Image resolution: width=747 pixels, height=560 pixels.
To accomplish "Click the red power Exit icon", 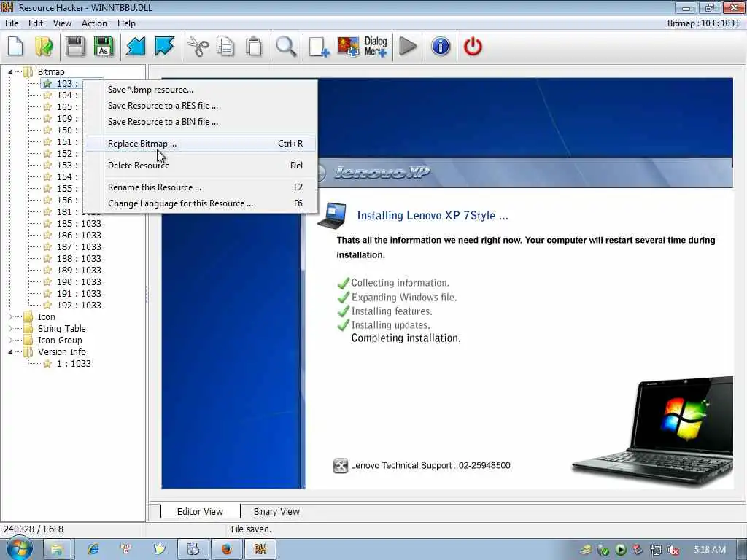I will click(473, 47).
